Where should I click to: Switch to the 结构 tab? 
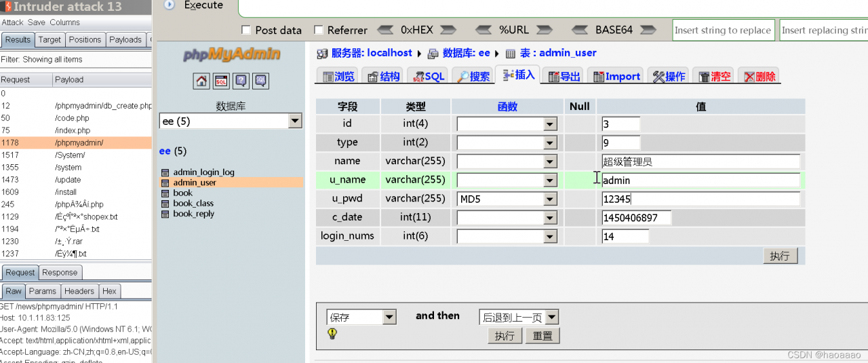(383, 77)
